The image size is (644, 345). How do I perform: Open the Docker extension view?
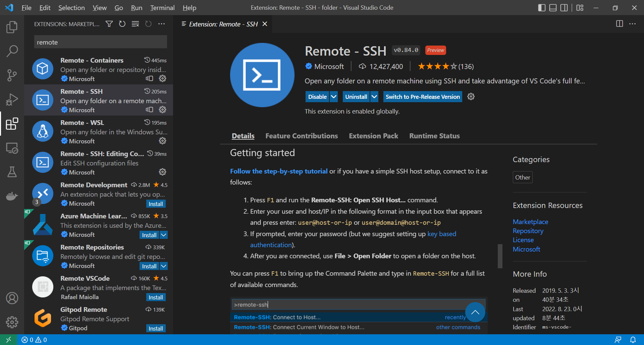pos(12,196)
